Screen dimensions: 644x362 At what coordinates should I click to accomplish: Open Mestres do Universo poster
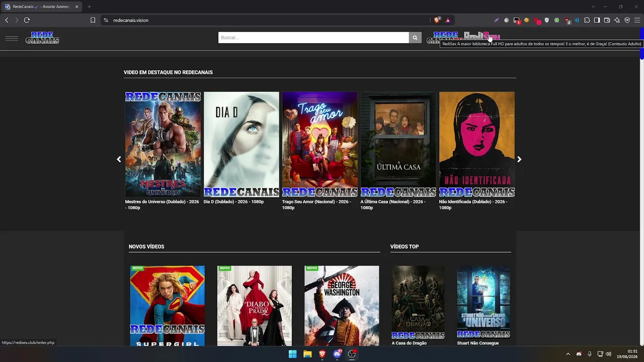tap(163, 144)
